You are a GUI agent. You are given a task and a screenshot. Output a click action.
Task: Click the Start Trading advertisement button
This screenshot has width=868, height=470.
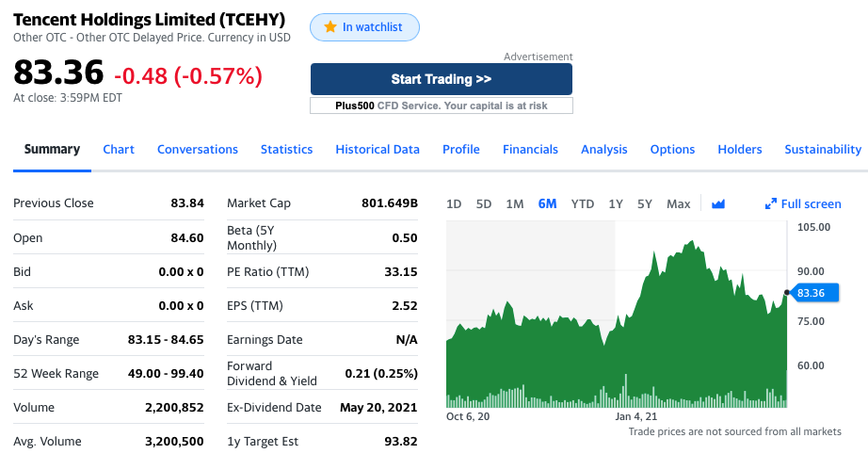(442, 79)
